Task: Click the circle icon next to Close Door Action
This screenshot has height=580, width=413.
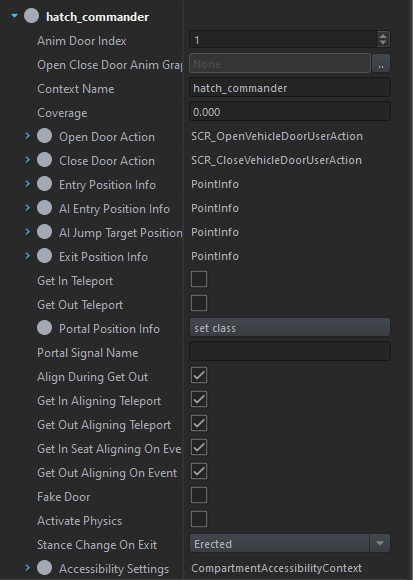Action: tap(44, 160)
